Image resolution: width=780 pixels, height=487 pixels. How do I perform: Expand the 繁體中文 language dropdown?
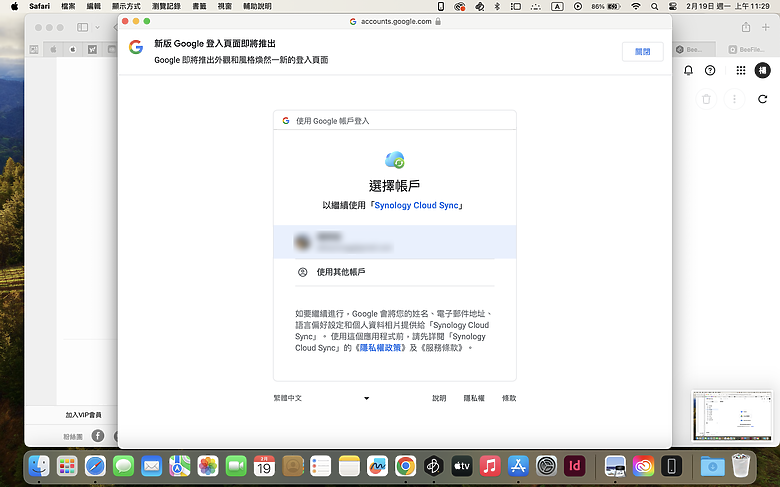pos(321,398)
